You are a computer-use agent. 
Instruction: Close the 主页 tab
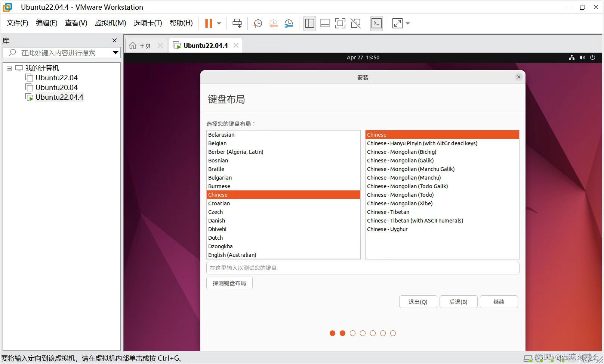click(x=160, y=46)
